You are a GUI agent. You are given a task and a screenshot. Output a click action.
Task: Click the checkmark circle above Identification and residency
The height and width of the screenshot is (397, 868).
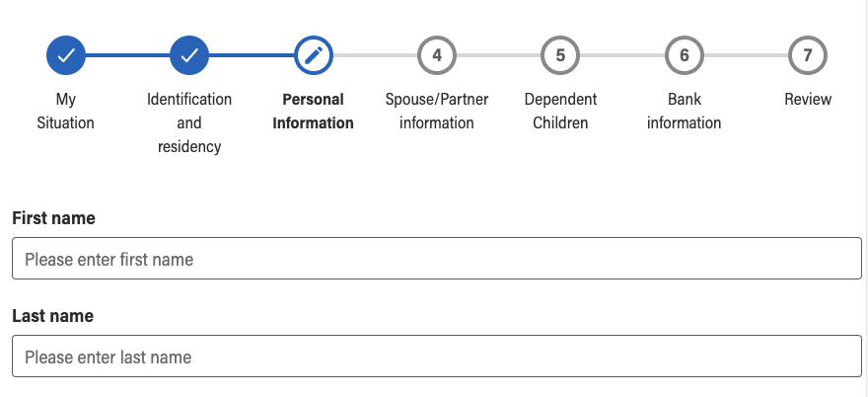[x=189, y=55]
